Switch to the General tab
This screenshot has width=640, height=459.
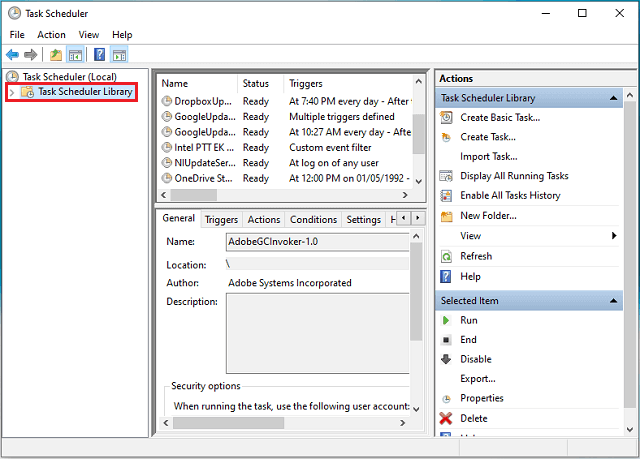click(178, 218)
